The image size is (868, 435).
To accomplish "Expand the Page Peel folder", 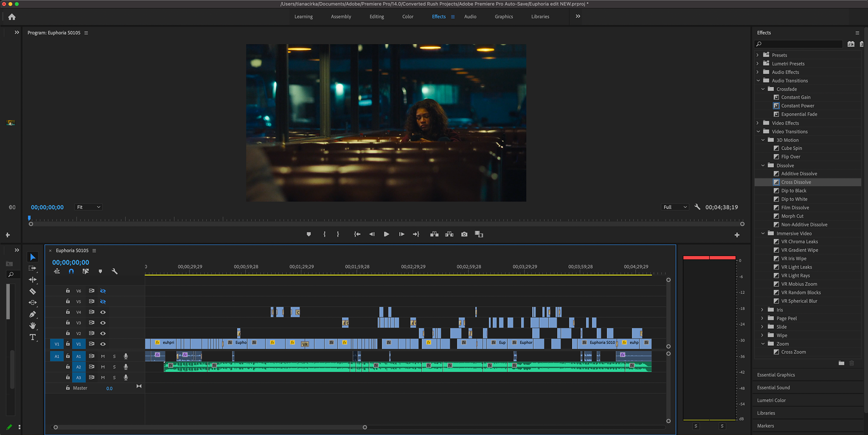I will 763,318.
